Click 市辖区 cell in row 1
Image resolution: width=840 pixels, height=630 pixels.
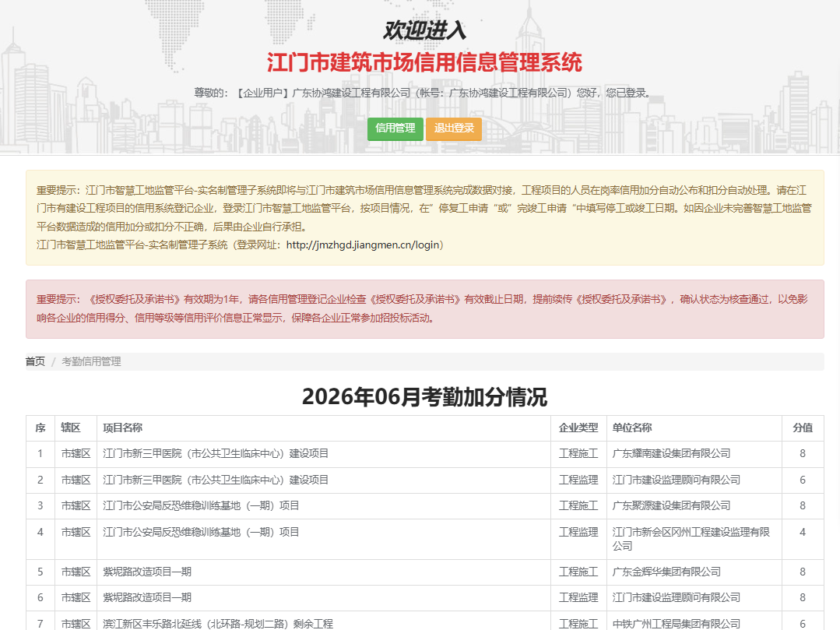76,454
